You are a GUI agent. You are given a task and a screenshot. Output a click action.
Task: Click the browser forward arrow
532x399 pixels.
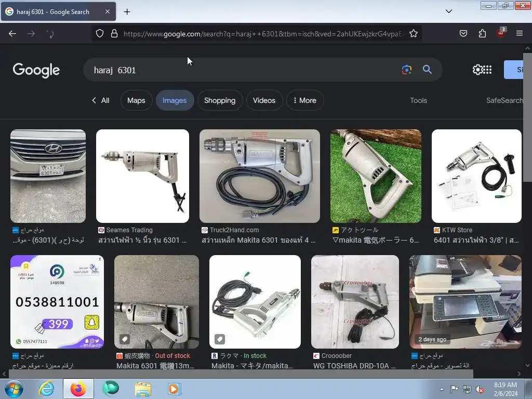(x=31, y=34)
